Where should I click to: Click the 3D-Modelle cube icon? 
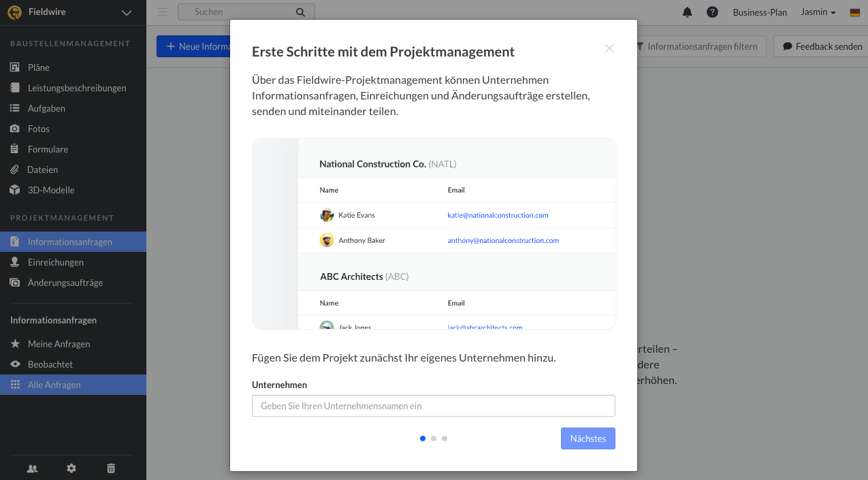[14, 190]
